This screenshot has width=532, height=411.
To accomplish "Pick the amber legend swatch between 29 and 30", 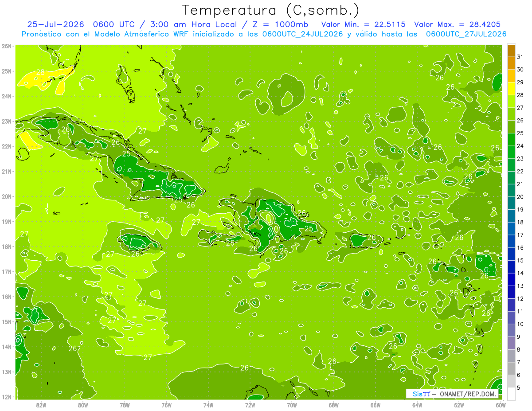I will click(x=512, y=76).
